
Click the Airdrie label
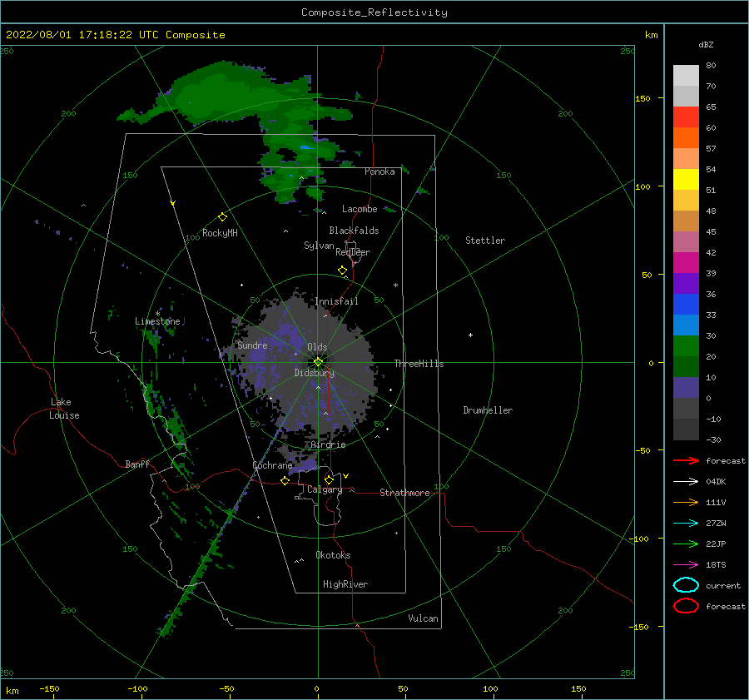tap(328, 444)
